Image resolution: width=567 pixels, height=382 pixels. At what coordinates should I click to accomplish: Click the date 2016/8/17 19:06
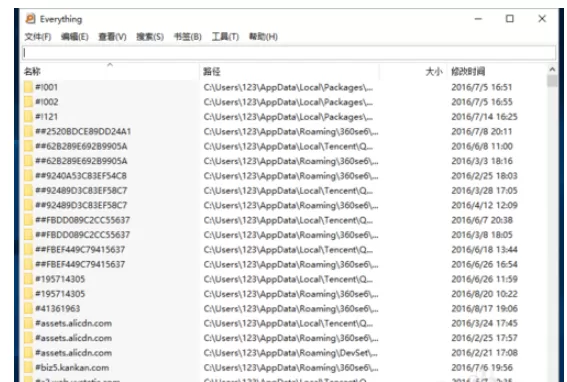tap(484, 309)
